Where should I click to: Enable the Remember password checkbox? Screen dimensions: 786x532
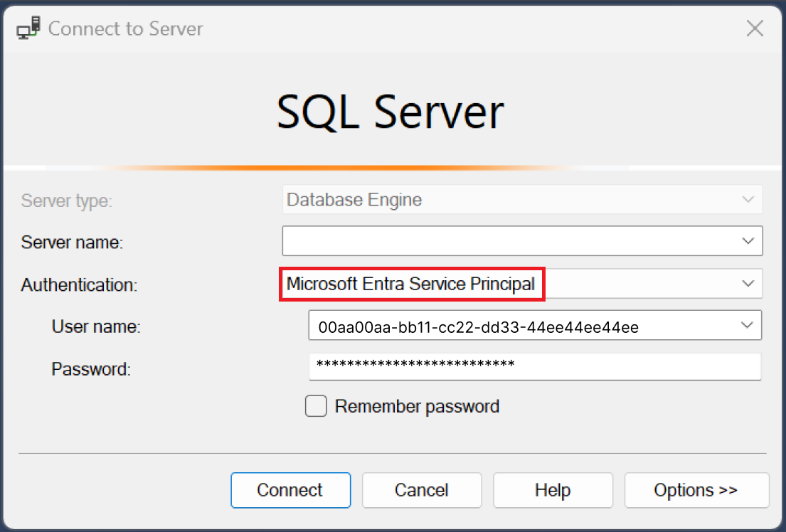tap(316, 406)
